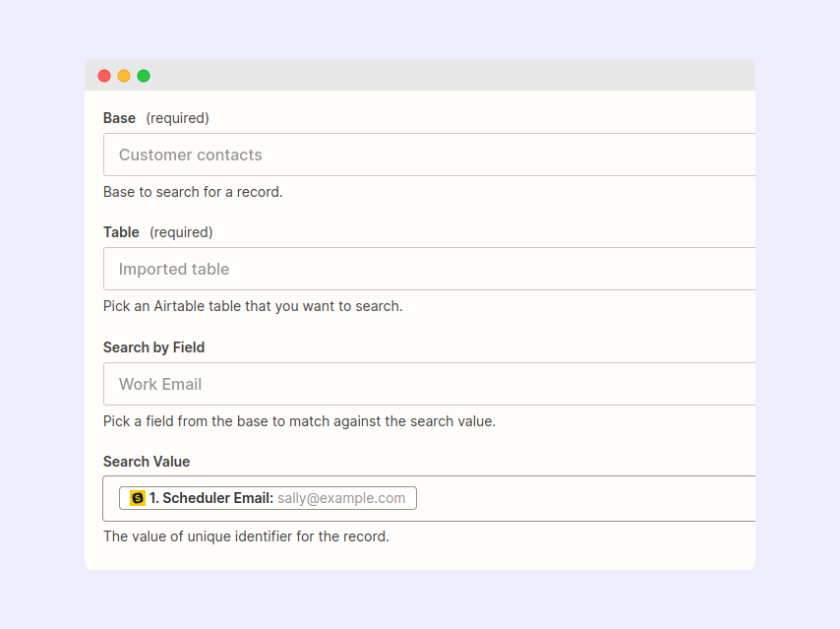Click help text 'Pick an Airtable table that you want to search.'

[253, 306]
